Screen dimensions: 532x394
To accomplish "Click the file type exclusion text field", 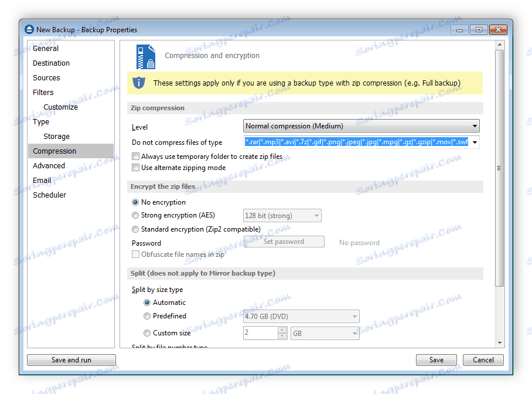I will [357, 142].
